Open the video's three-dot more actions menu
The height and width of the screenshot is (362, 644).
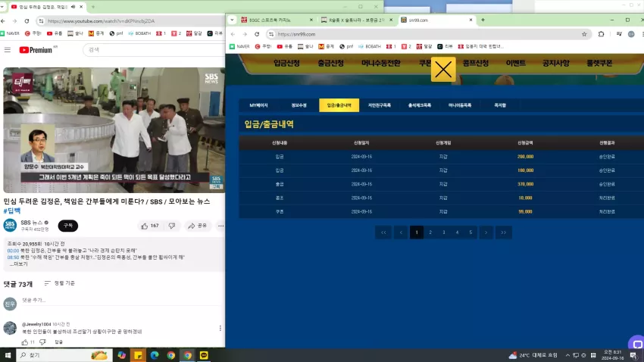point(220,226)
